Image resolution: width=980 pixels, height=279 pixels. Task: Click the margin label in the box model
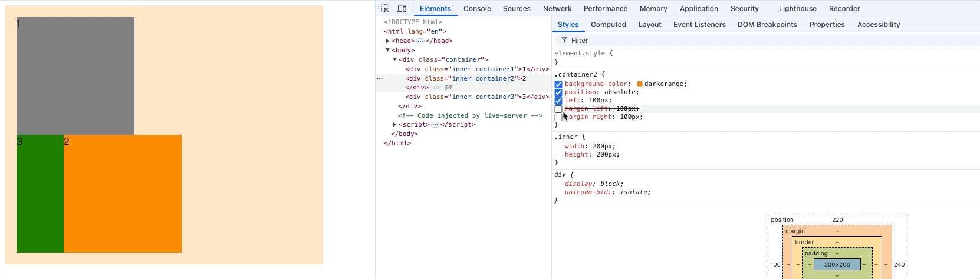tap(795, 231)
